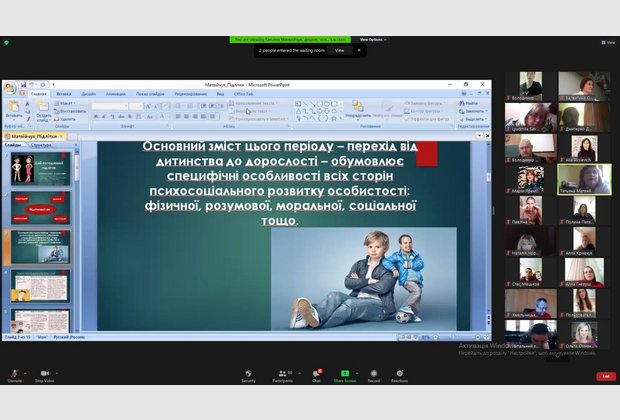Click the Office button in PowerPoint

tap(10, 87)
